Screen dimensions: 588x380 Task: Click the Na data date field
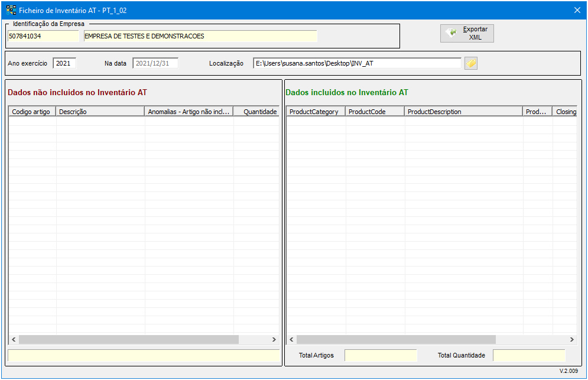pyautogui.click(x=155, y=63)
